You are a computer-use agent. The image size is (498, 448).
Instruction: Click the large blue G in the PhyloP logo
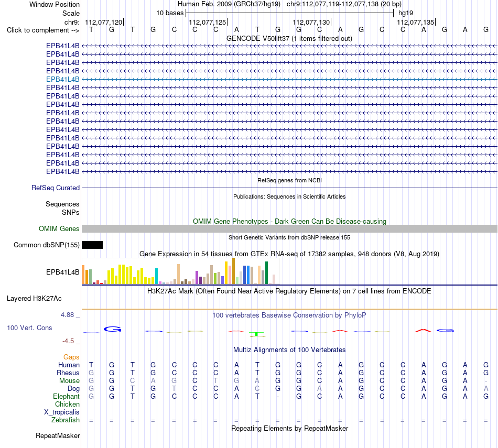pyautogui.click(x=112, y=329)
